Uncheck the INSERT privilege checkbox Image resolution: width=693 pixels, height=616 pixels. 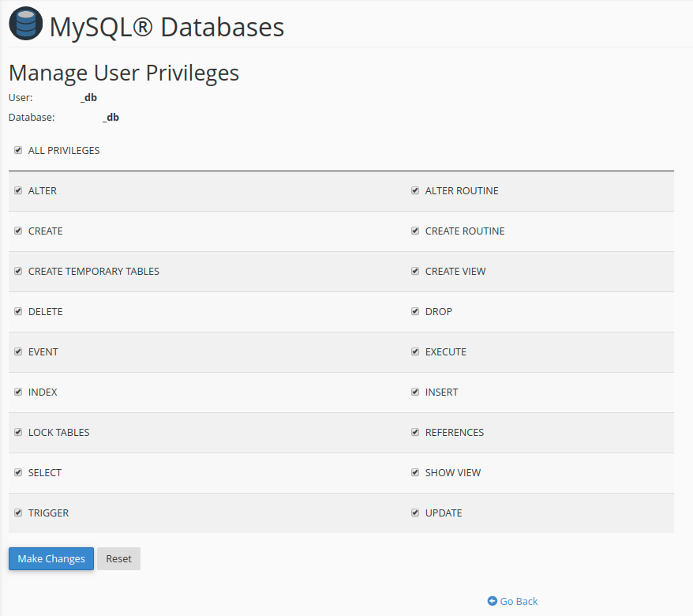pyautogui.click(x=415, y=392)
